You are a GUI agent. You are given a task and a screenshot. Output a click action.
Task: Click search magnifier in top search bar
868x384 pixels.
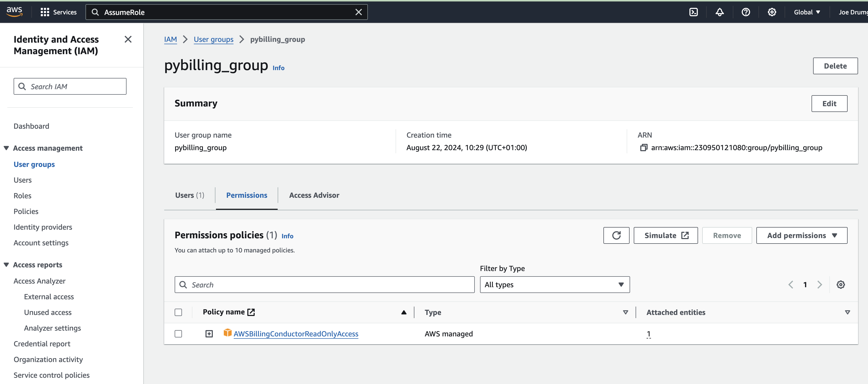pos(95,12)
